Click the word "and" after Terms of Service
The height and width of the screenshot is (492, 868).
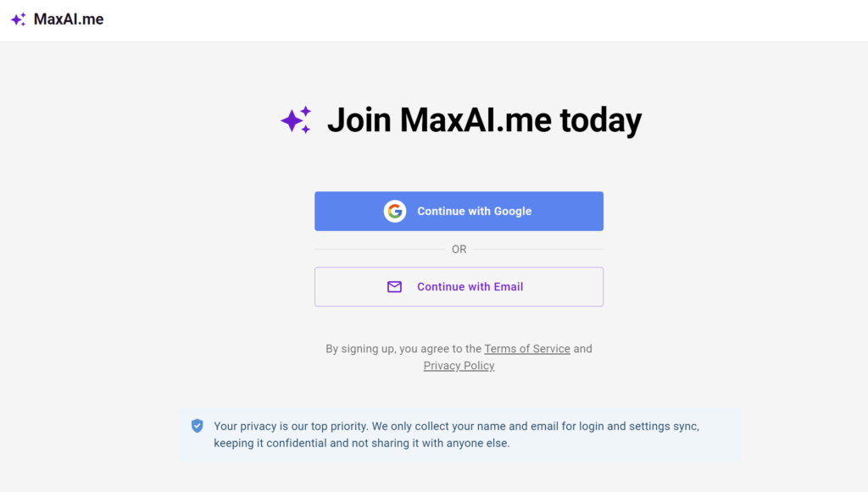(x=583, y=349)
